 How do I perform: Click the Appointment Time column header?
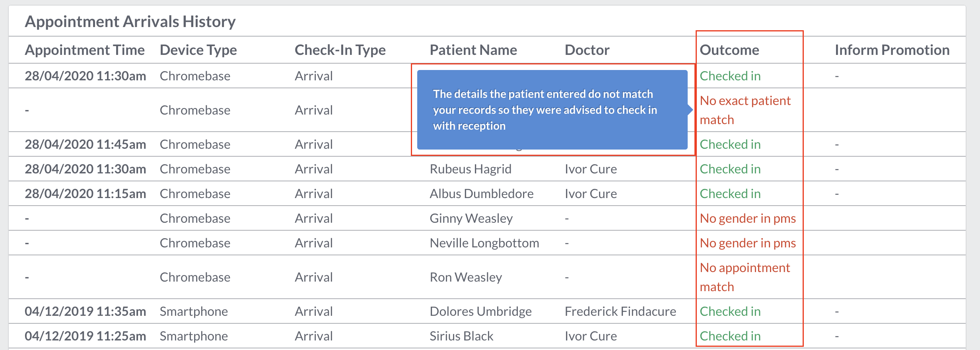click(84, 50)
